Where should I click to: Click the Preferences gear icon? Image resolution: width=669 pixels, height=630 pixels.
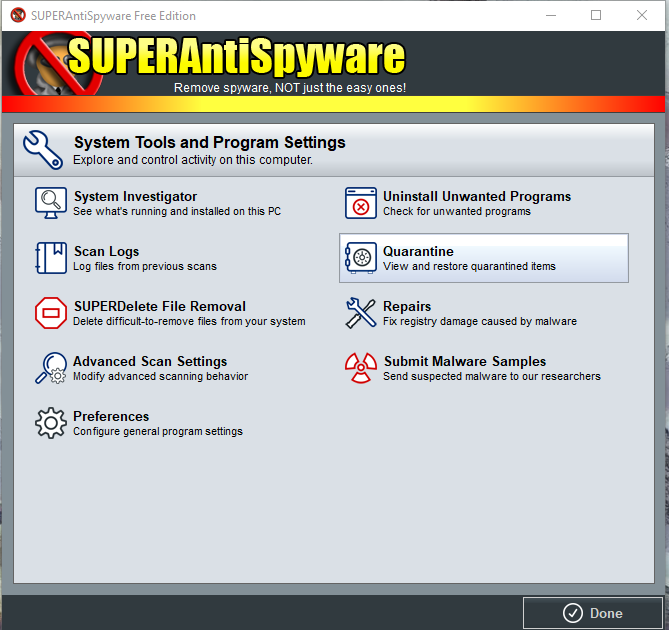(x=51, y=423)
